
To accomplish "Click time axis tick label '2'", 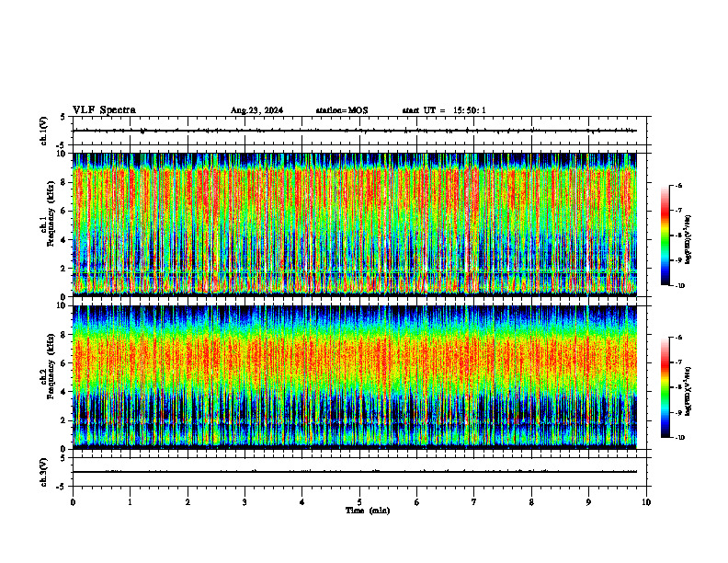I will pyautogui.click(x=188, y=502).
